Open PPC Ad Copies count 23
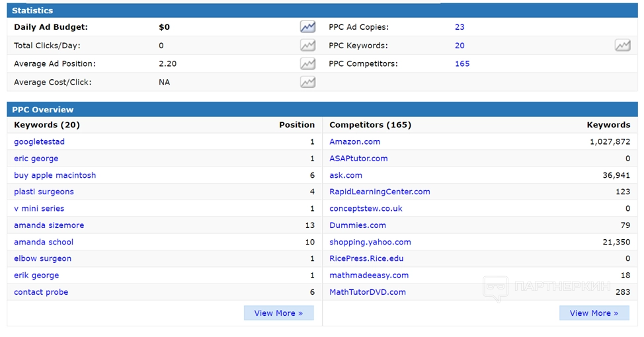 [460, 27]
